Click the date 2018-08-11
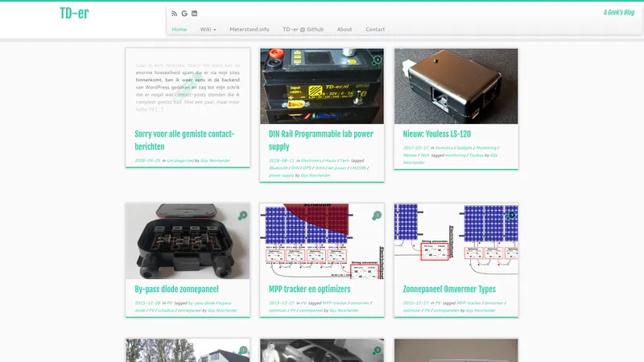Image resolution: width=644 pixels, height=362 pixels. (282, 160)
